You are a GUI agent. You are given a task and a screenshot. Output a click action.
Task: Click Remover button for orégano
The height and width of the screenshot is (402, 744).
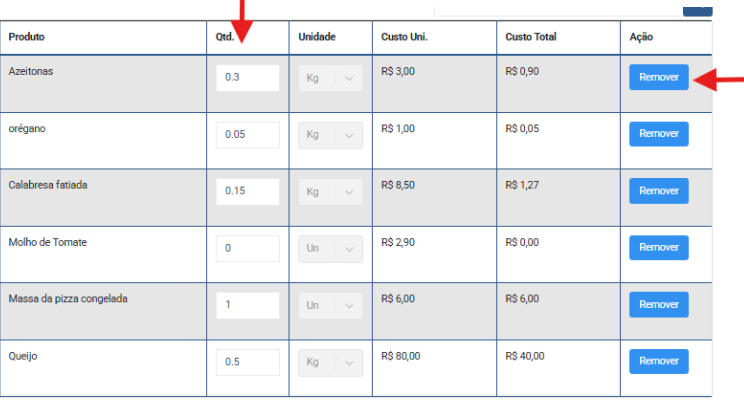658,134
